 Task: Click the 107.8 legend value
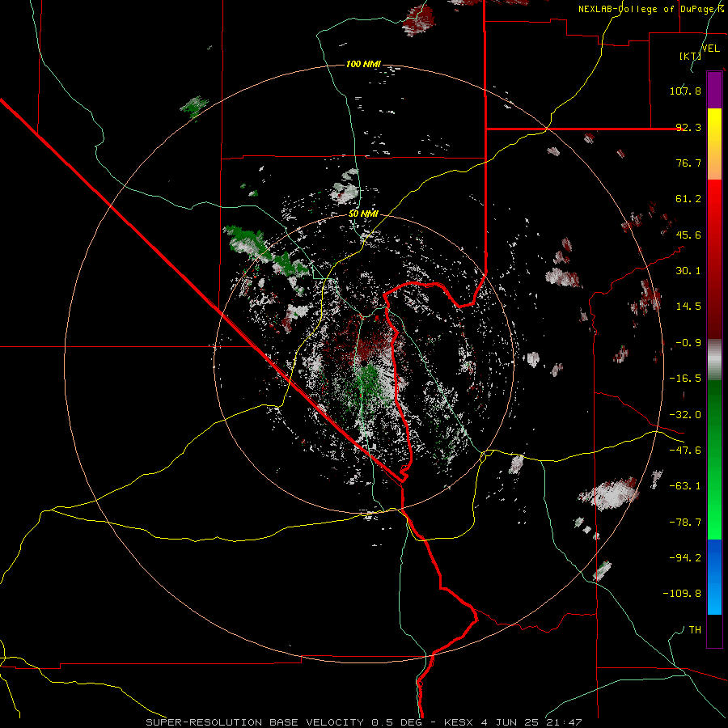[x=685, y=91]
